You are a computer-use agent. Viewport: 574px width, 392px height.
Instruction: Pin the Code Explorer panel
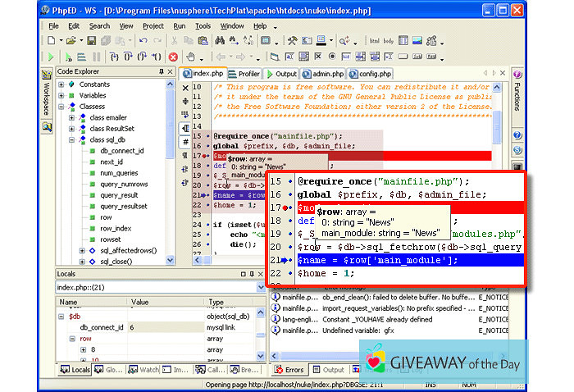(x=161, y=72)
